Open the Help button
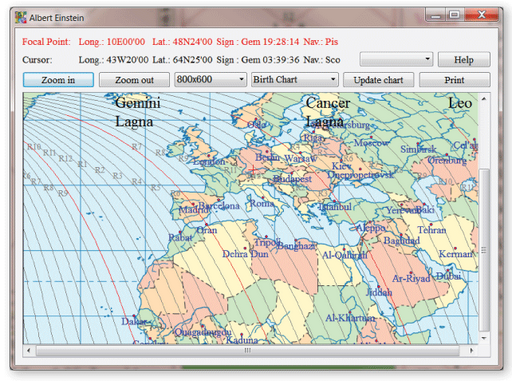This screenshot has height=386, width=520. coord(464,60)
